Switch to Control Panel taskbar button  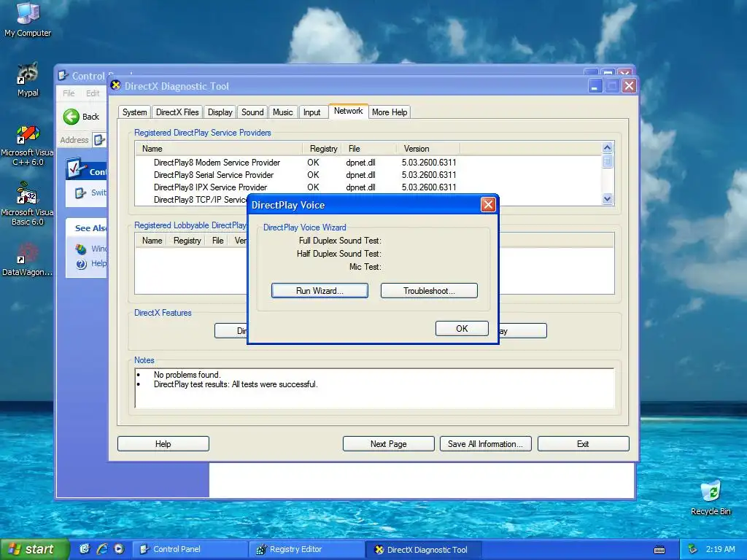[190, 549]
